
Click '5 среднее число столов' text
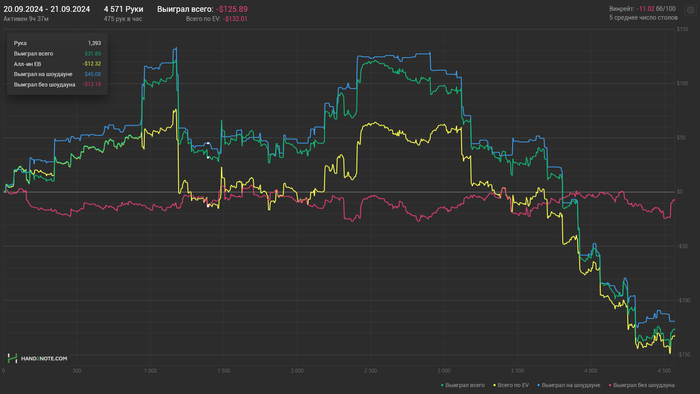pyautogui.click(x=643, y=17)
